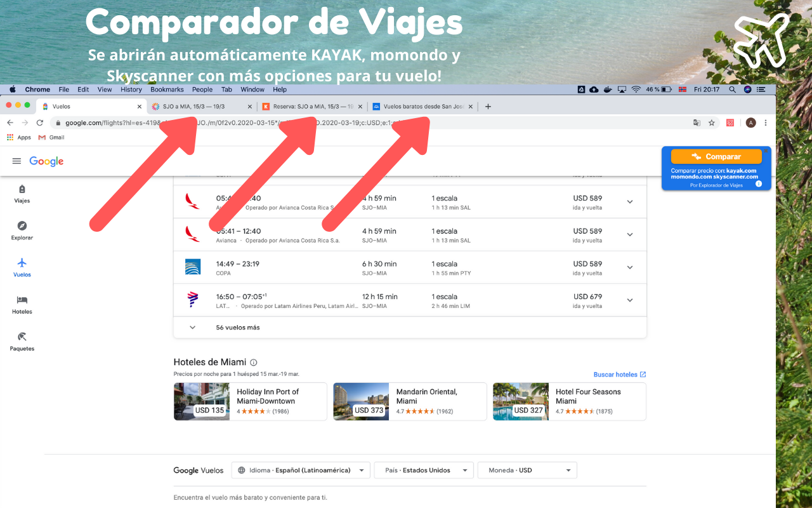
Task: Open Chrome's three-dot menu
Action: (x=766, y=123)
